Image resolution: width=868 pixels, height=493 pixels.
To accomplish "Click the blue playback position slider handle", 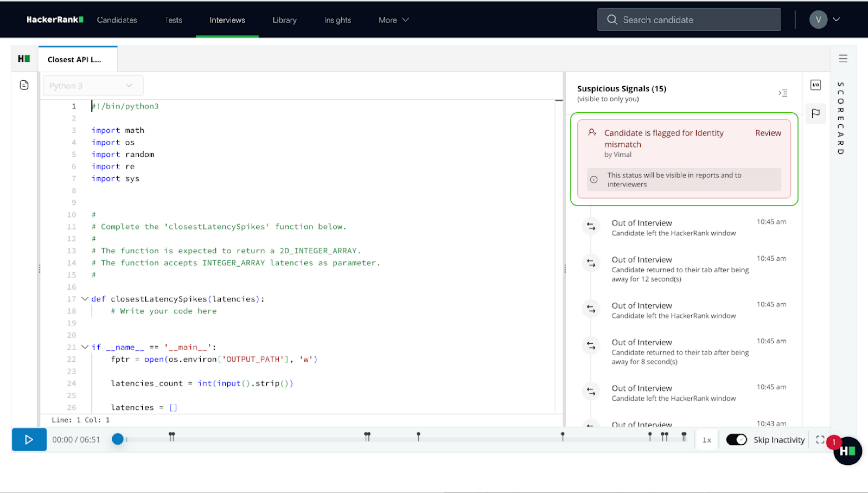I will [x=117, y=439].
